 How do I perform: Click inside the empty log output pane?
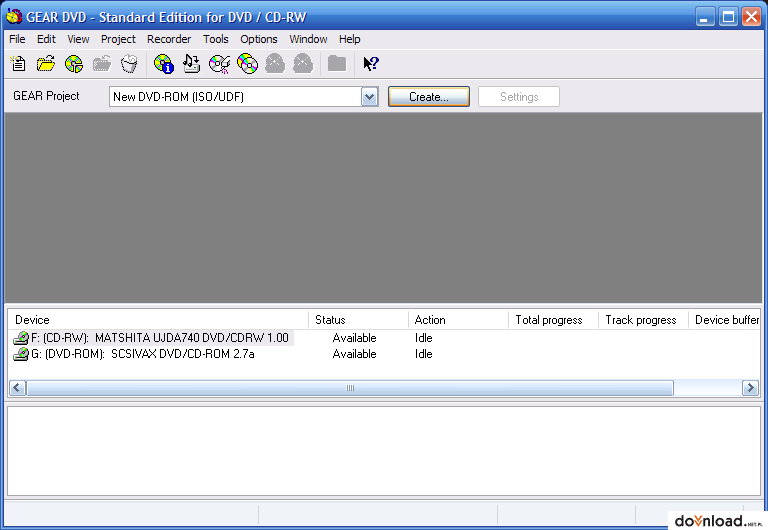tap(384, 451)
